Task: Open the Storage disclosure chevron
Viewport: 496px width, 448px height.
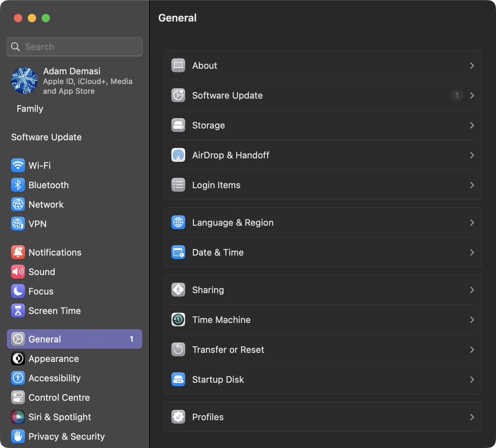Action: point(472,125)
